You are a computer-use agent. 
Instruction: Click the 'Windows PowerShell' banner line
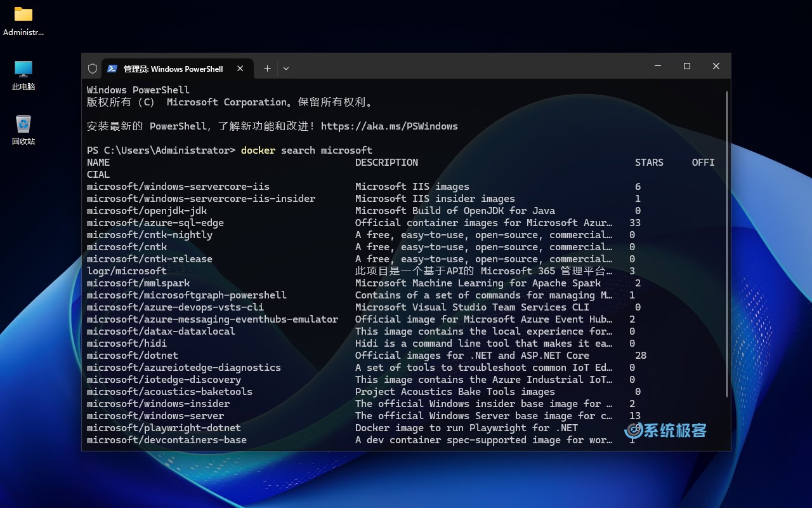pos(138,90)
